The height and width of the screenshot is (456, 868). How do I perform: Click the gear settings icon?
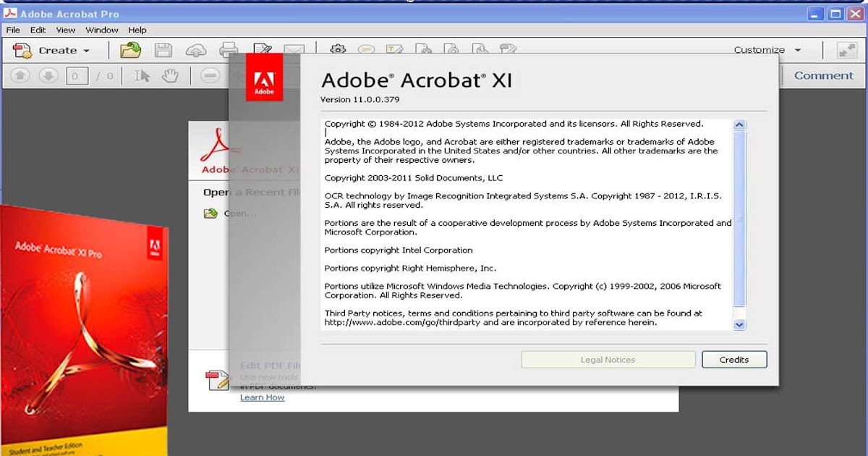click(x=338, y=49)
